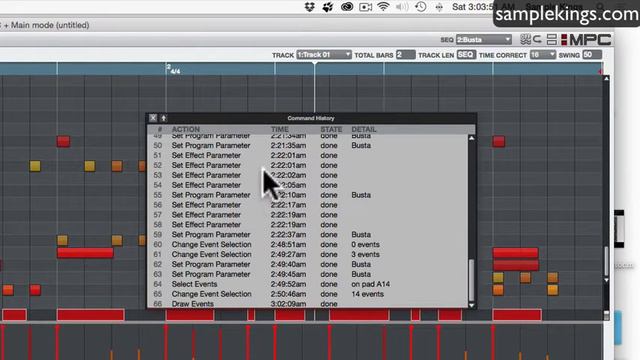Open the TIME CORRECT dropdown

542,55
